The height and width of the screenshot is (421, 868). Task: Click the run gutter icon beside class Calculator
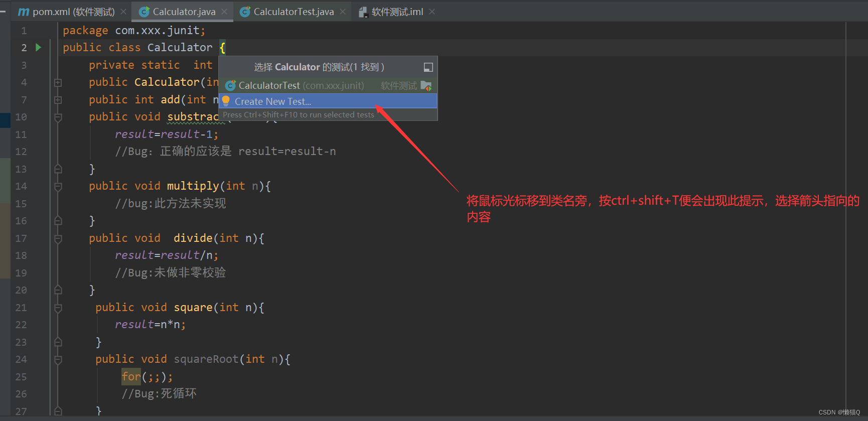(39, 48)
